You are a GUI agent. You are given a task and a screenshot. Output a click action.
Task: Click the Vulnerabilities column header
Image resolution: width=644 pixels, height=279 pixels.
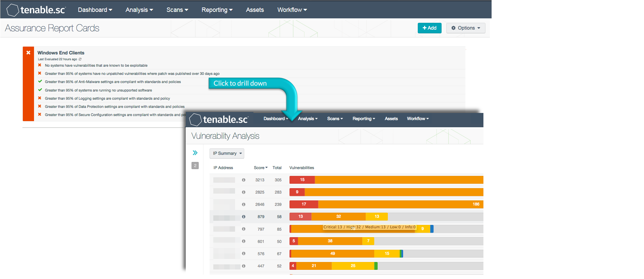click(302, 168)
